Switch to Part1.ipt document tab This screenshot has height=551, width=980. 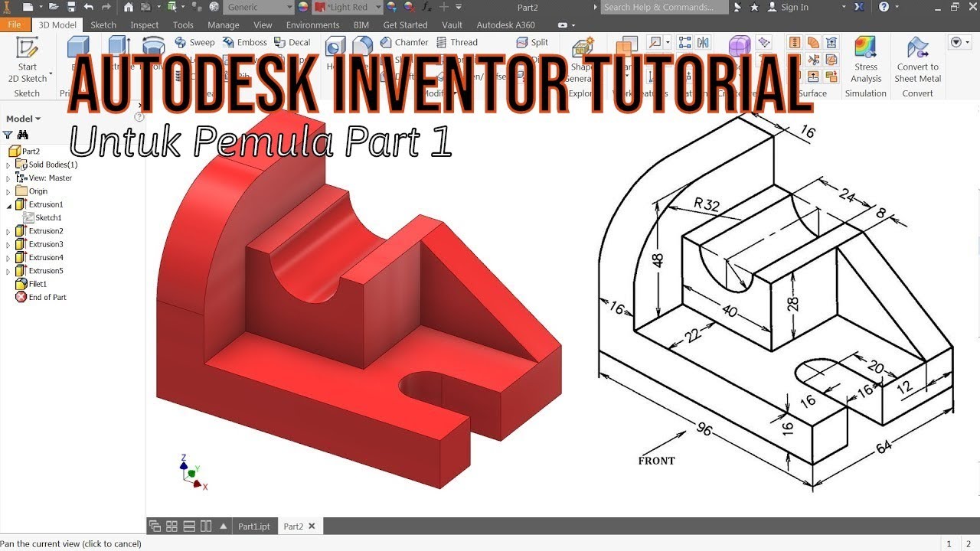click(x=253, y=527)
